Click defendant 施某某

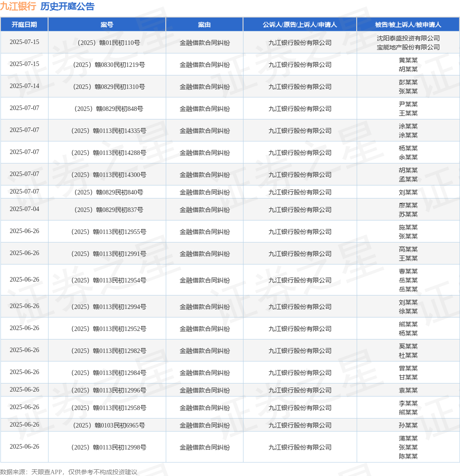point(408,227)
